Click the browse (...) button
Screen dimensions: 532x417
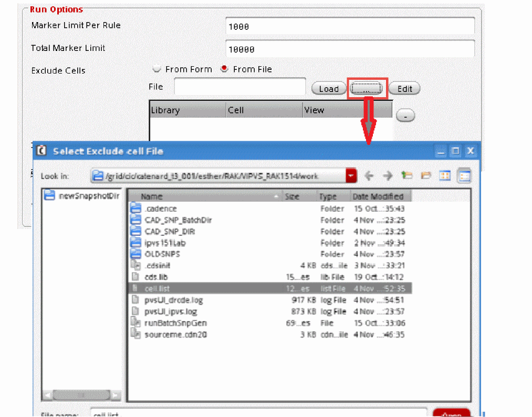[367, 89]
